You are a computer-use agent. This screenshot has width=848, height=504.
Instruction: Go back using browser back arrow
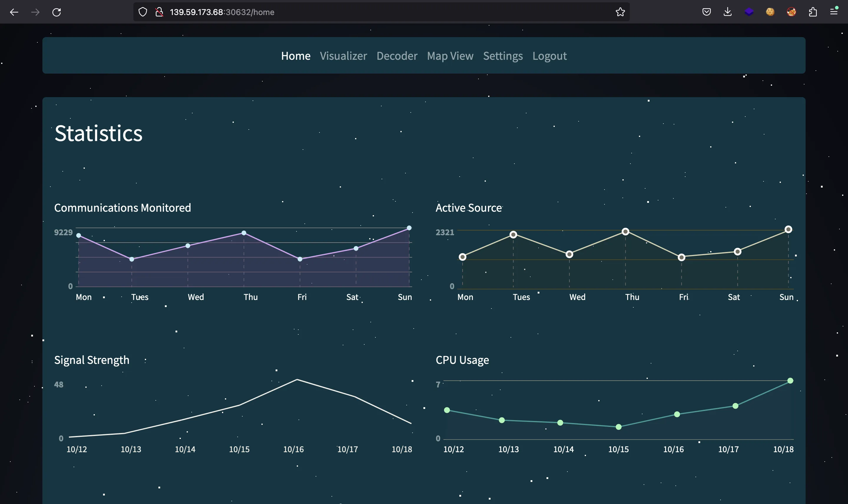click(14, 12)
